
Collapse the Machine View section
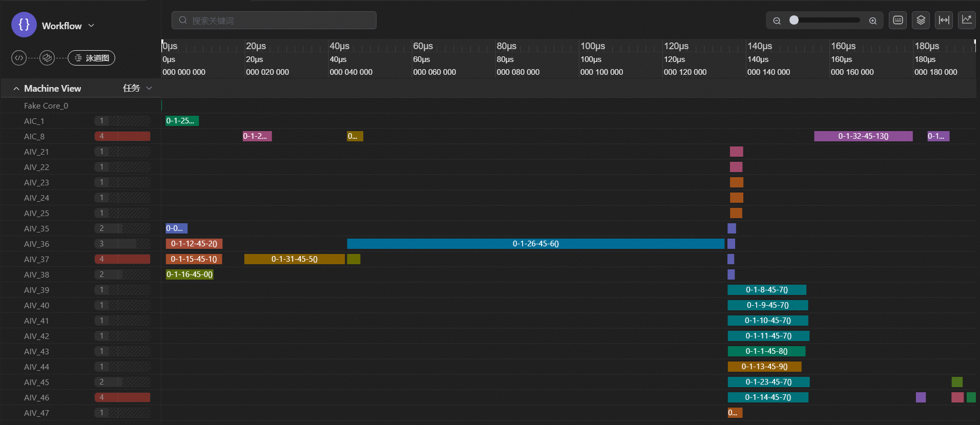point(16,89)
